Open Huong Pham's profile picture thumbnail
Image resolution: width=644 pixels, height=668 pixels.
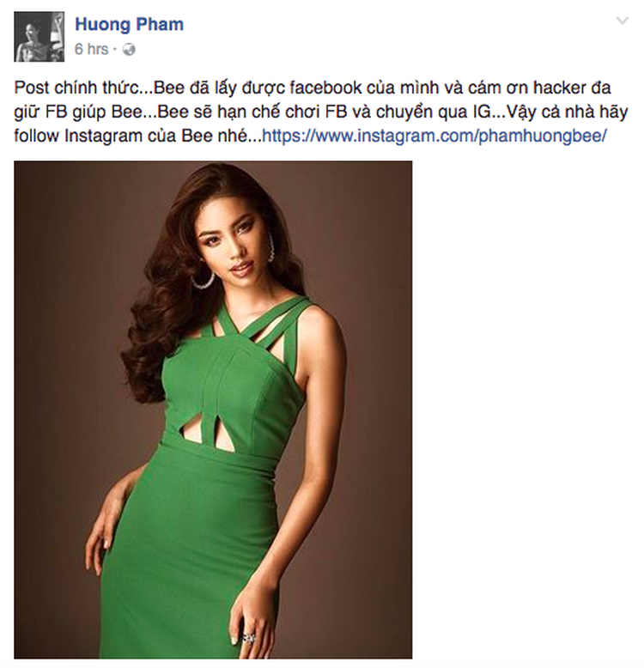[39, 37]
